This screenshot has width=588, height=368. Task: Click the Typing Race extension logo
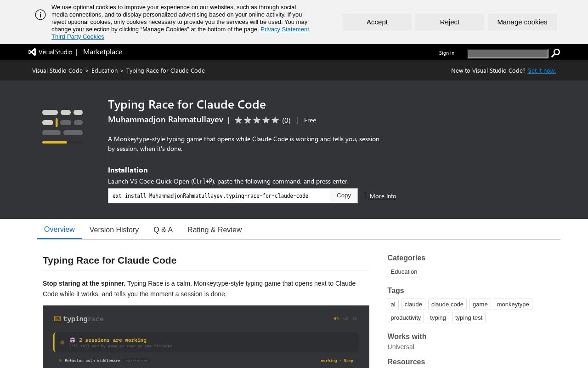click(x=62, y=126)
